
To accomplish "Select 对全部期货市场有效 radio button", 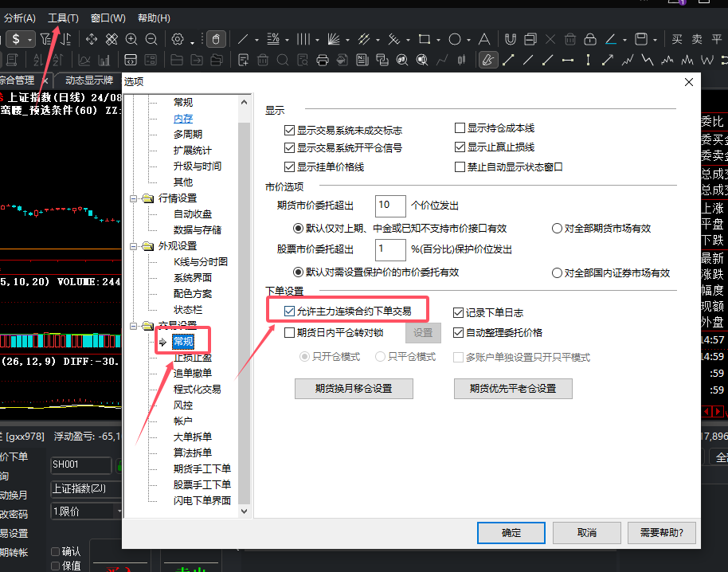I will tap(557, 229).
